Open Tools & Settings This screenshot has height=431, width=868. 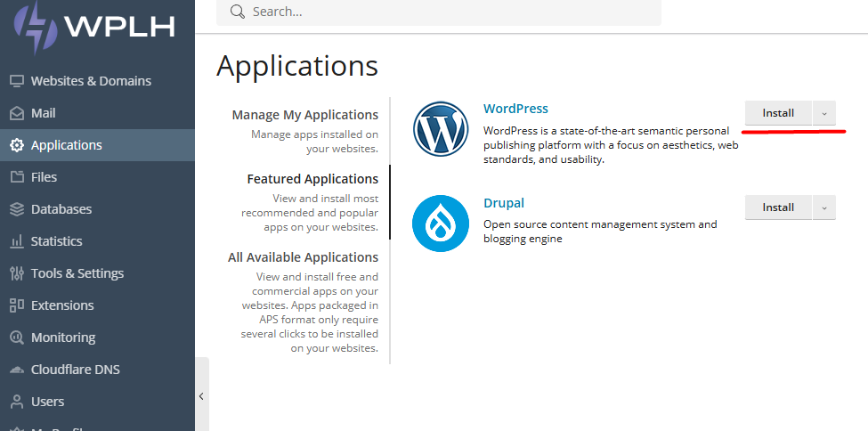(x=97, y=273)
